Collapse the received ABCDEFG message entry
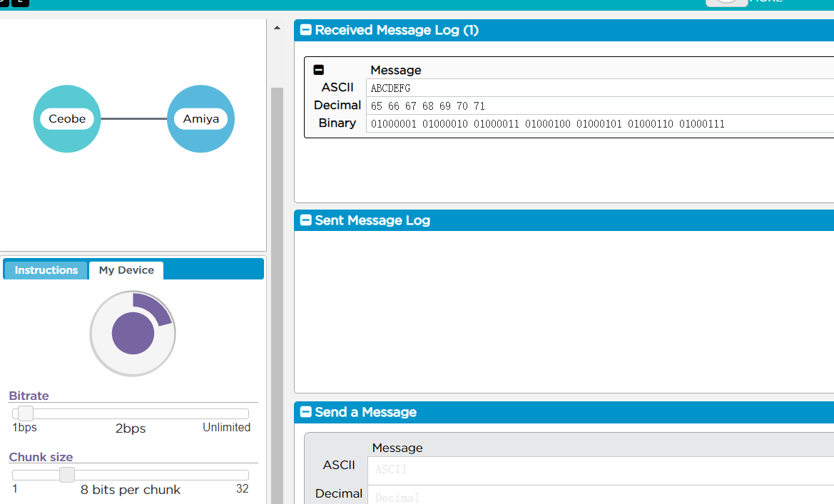834x504 pixels. tap(319, 70)
